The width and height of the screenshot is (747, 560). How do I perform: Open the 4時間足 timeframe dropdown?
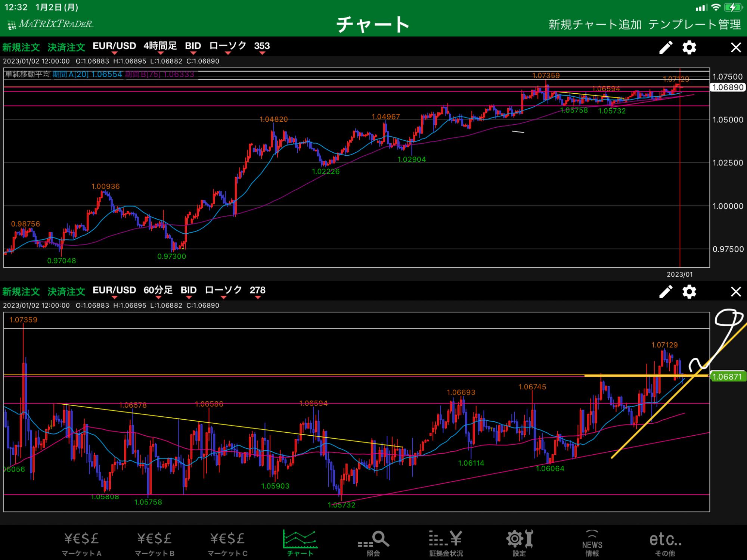(x=160, y=47)
